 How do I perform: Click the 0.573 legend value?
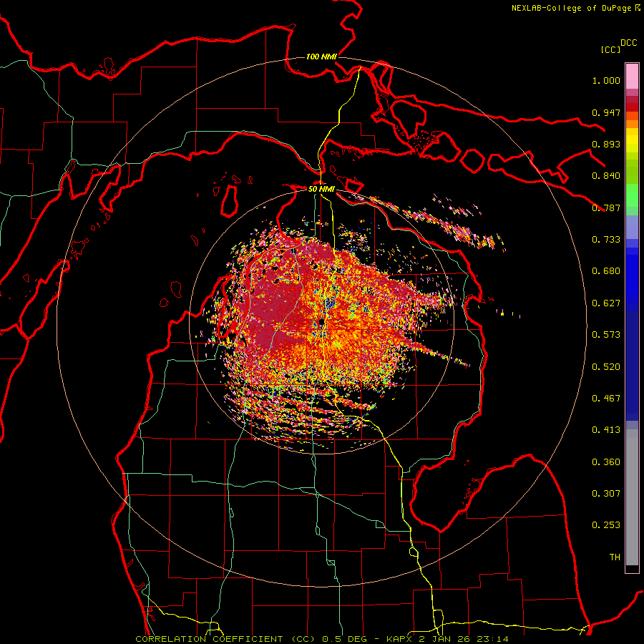pyautogui.click(x=606, y=335)
